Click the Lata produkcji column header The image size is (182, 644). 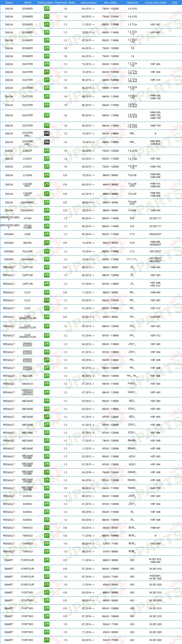point(88,3)
